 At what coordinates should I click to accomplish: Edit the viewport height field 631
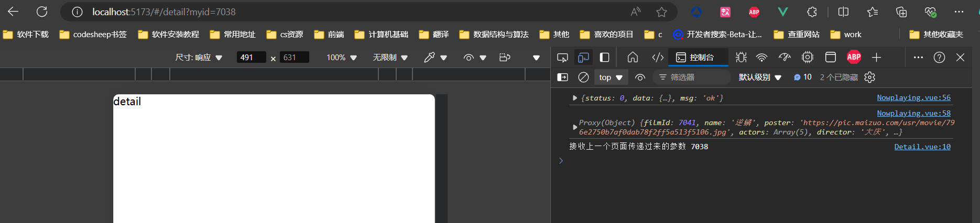(295, 57)
